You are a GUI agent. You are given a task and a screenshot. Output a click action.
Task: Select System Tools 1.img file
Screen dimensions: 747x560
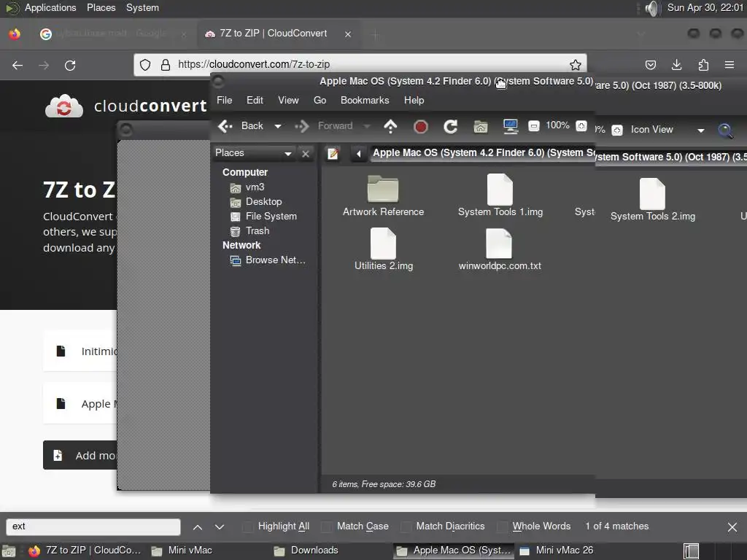500,195
